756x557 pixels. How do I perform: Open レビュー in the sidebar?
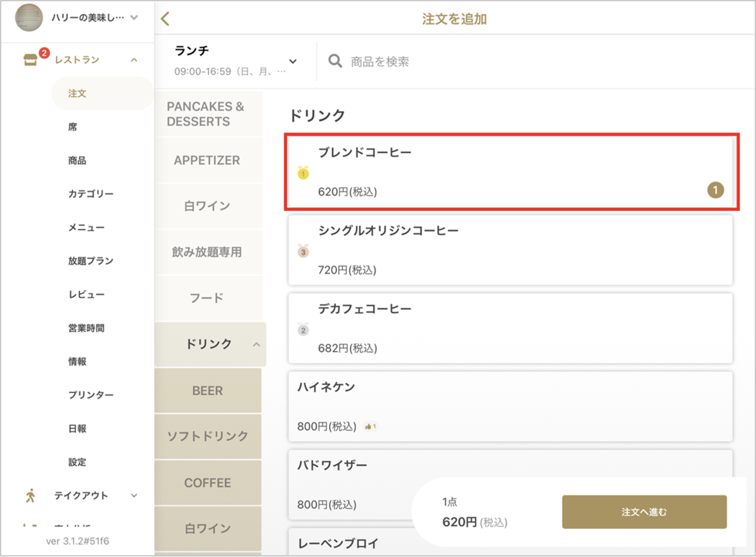(x=86, y=294)
